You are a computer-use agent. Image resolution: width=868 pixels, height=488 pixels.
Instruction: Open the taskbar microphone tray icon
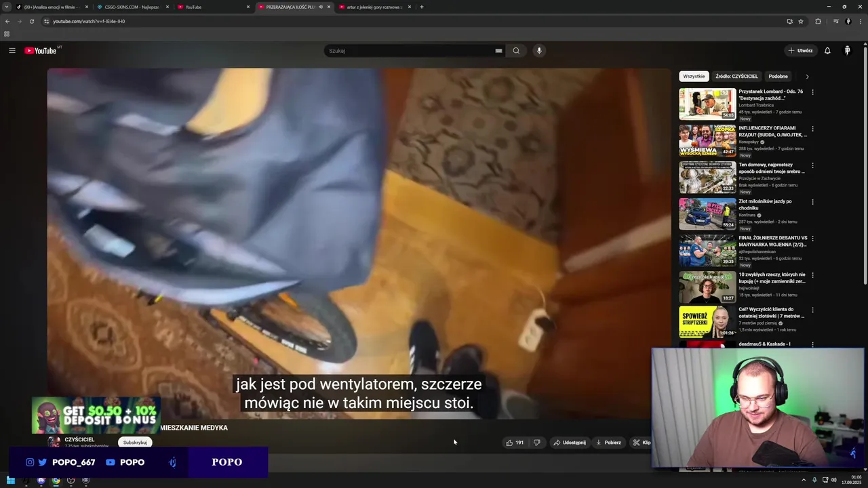click(x=814, y=480)
